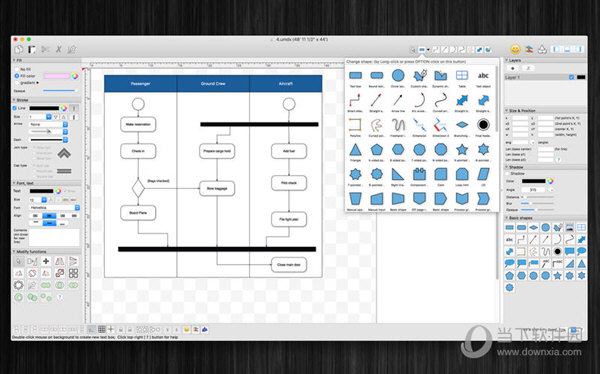Viewport: 600px width, 374px height.
Task: Collapse the Modify functions section
Action: 14,252
